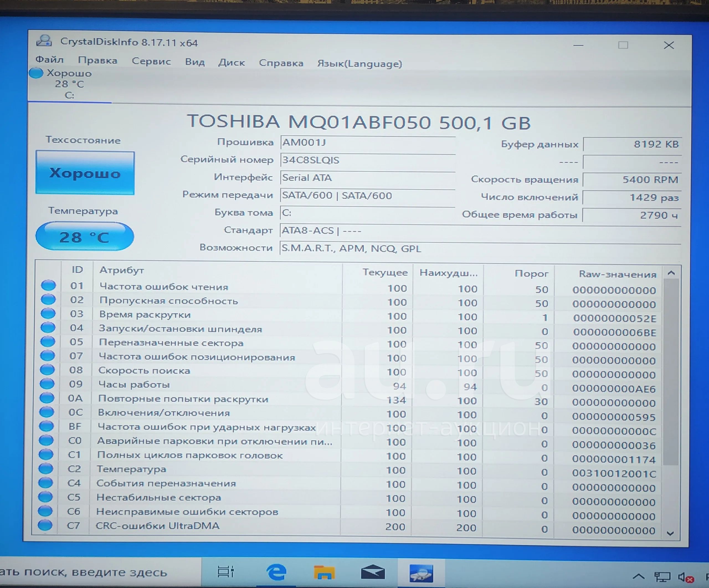The width and height of the screenshot is (709, 588).
Task: Click status circle for Температура row C2
Action: pyautogui.click(x=46, y=469)
